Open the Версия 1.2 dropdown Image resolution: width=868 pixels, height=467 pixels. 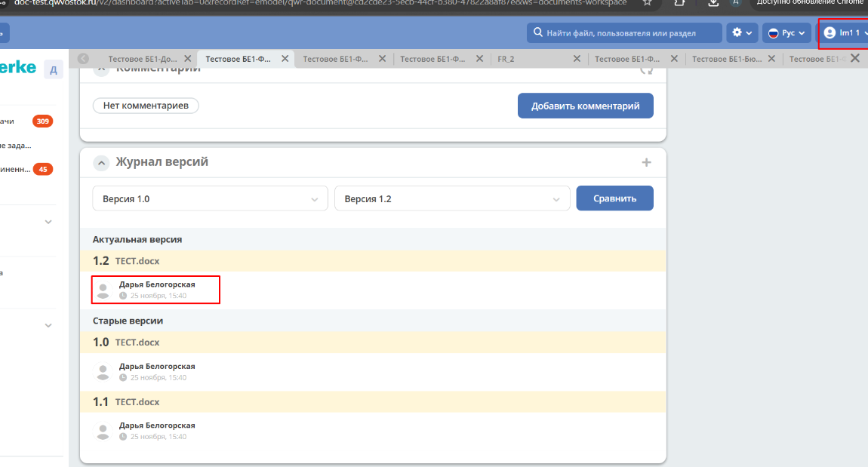tap(451, 199)
